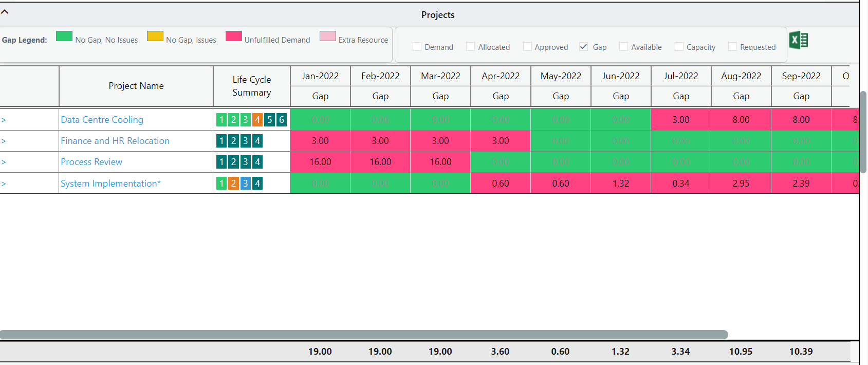Viewport: 868px width, 365px height.
Task: Enable the Capacity checkbox
Action: [x=679, y=47]
